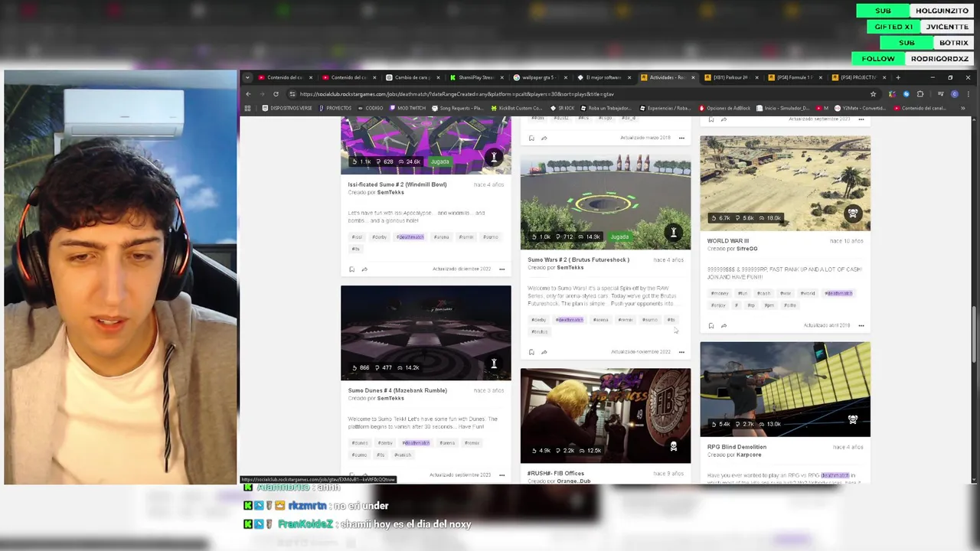The width and height of the screenshot is (980, 551).
Task: Bookmark the job updated marzo 2018
Action: [531, 139]
